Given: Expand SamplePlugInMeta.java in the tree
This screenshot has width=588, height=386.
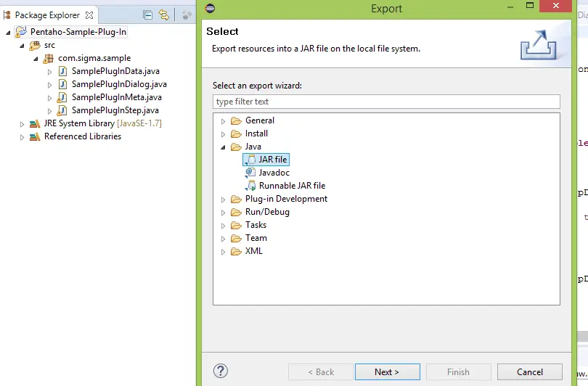Looking at the screenshot, I should click(49, 98).
